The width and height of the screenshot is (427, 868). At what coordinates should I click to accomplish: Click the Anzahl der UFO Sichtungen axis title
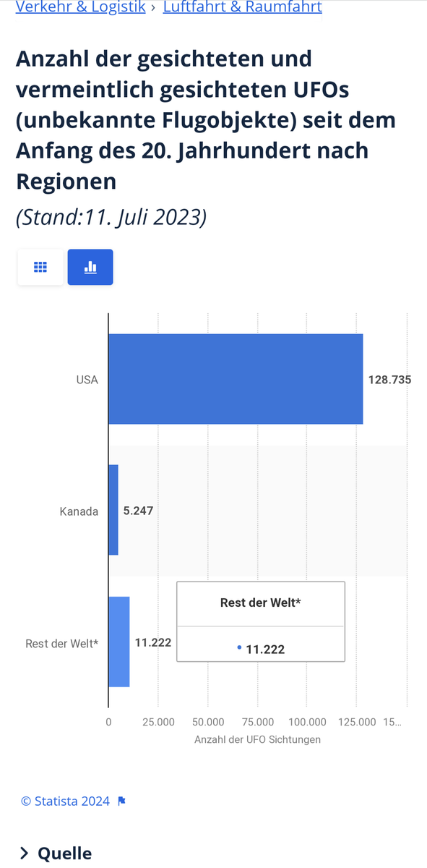tap(257, 739)
